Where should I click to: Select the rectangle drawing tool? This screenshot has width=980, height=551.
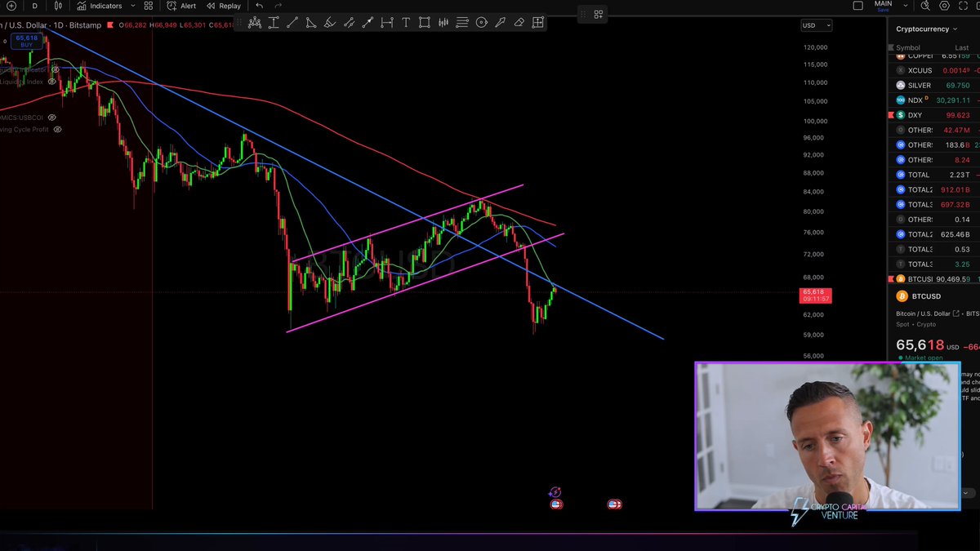(425, 22)
